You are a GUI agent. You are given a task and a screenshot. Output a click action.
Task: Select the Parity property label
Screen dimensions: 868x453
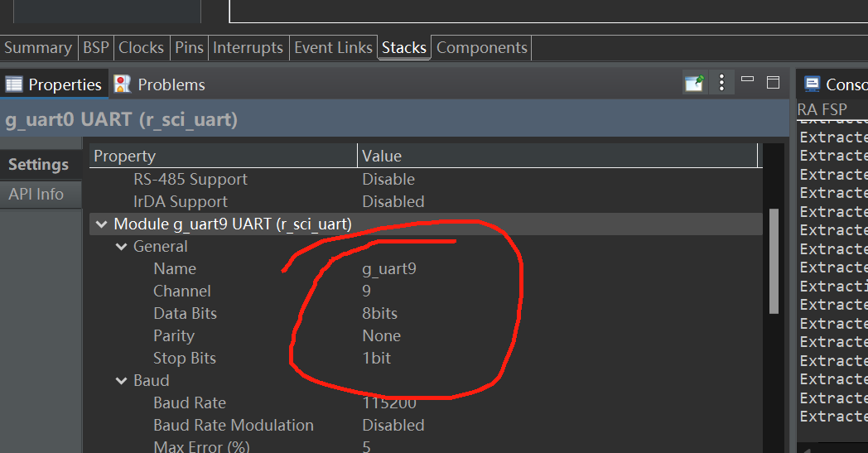coord(174,335)
